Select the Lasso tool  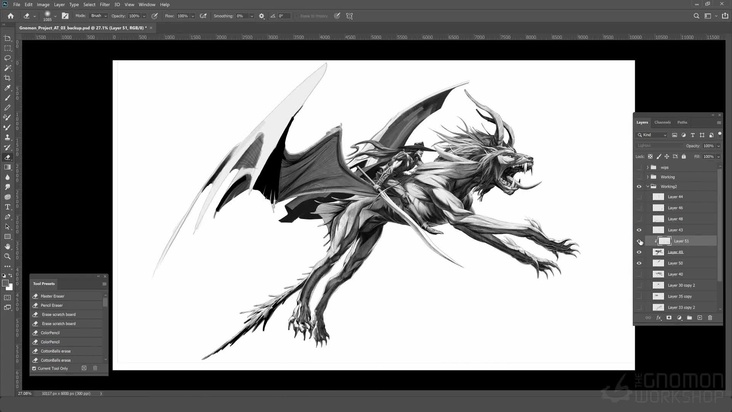click(7, 58)
